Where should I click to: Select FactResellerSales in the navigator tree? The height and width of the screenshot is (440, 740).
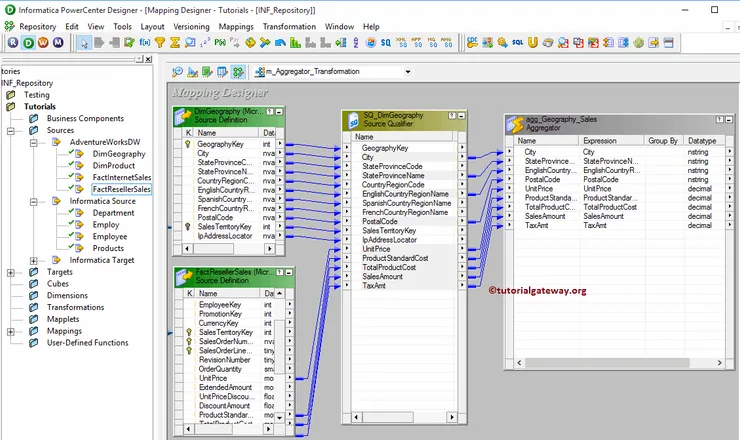pyautogui.click(x=121, y=189)
